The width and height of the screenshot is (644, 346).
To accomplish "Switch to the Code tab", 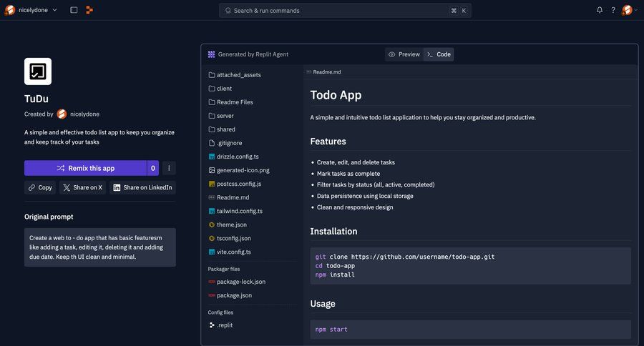I will 439,54.
